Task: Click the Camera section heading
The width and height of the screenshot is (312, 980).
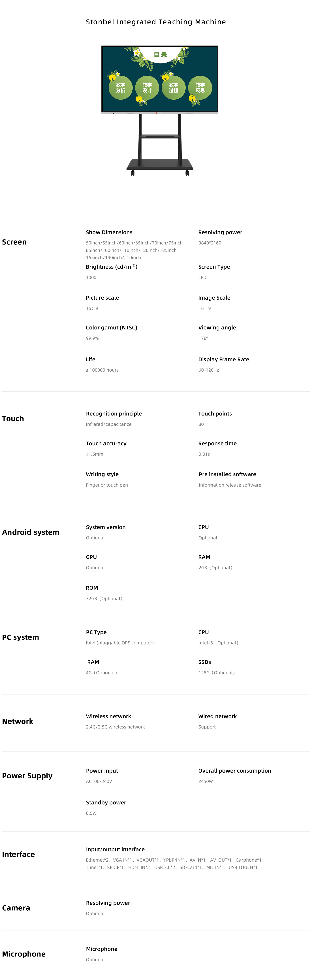Action: (16, 908)
